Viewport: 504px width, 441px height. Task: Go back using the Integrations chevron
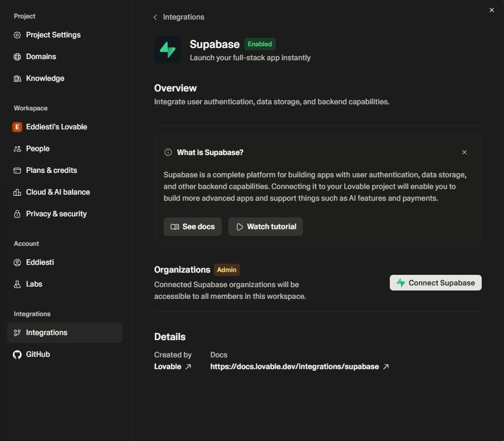point(155,17)
